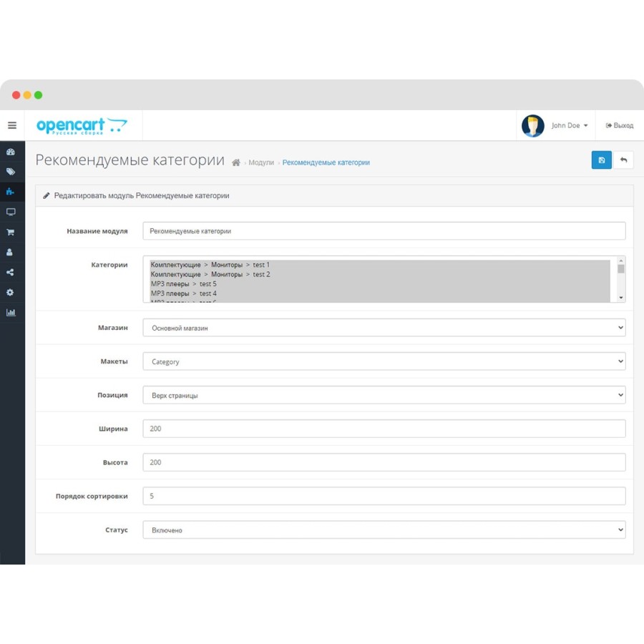Click the yellow minimize window dot
This screenshot has height=644, width=644.
coord(27,95)
